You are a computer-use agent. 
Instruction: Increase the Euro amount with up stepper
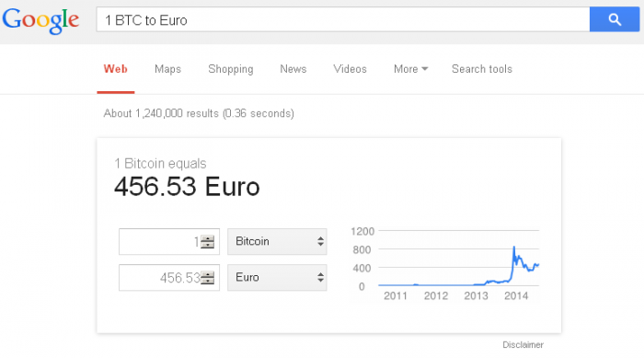(x=207, y=274)
